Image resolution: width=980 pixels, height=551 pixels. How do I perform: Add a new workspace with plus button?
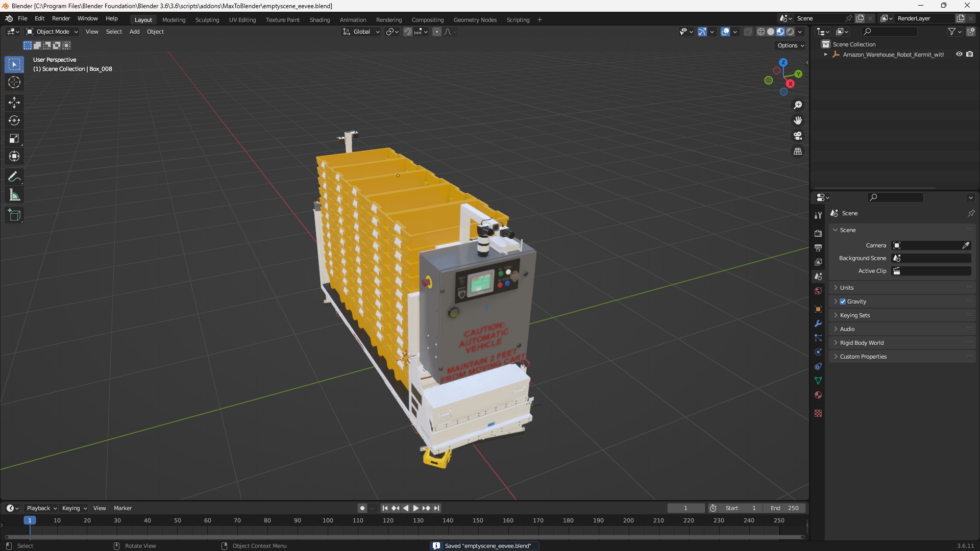(540, 20)
